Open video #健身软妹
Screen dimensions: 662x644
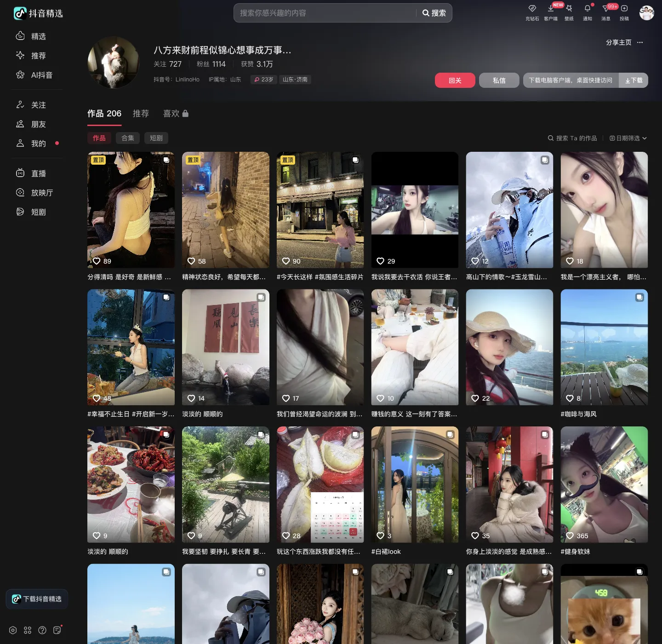(x=605, y=485)
